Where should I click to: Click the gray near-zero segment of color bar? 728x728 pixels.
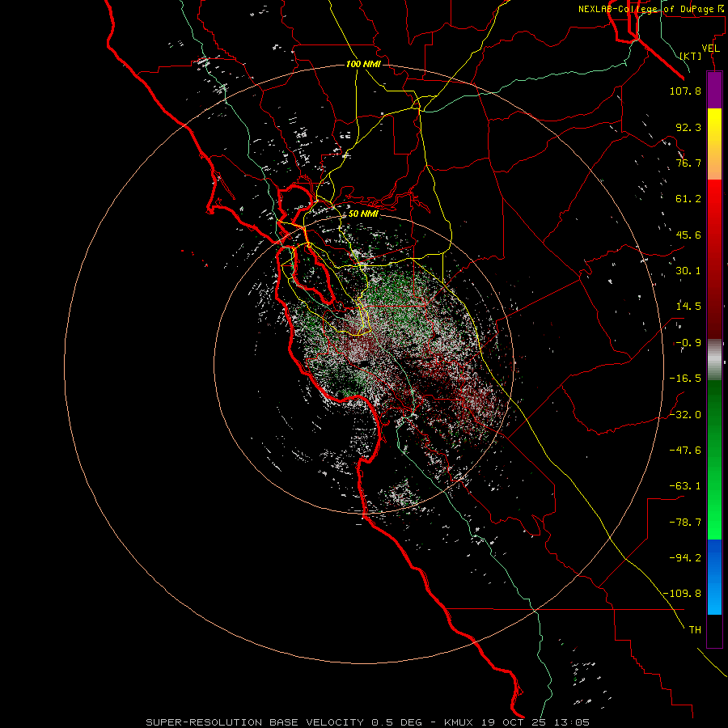point(714,359)
